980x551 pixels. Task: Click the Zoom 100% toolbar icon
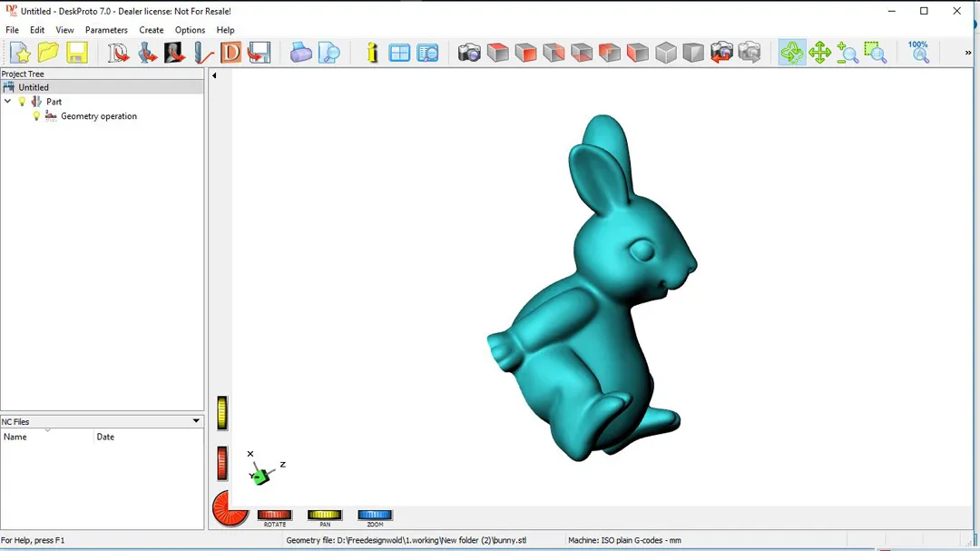tap(918, 52)
